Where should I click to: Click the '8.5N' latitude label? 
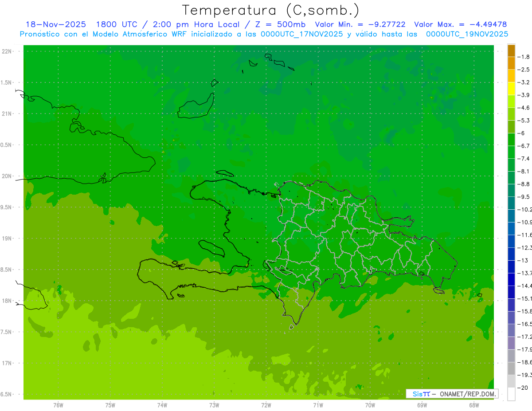[x=7, y=270]
